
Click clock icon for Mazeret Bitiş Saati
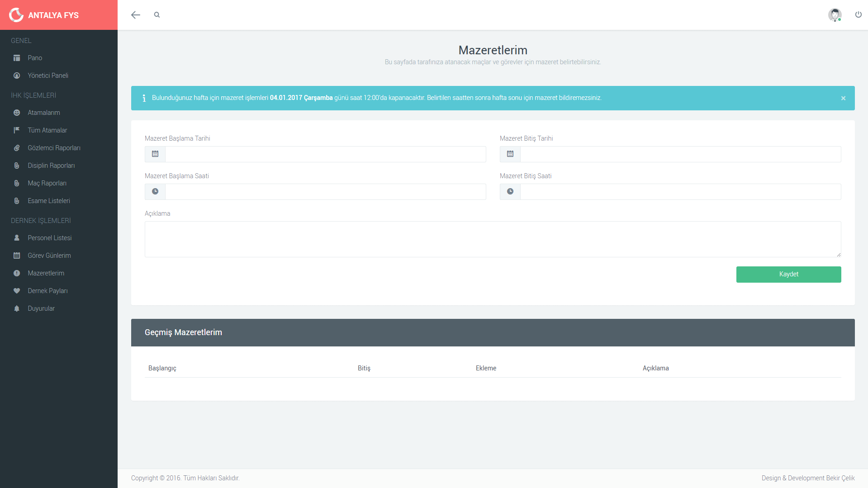point(510,192)
